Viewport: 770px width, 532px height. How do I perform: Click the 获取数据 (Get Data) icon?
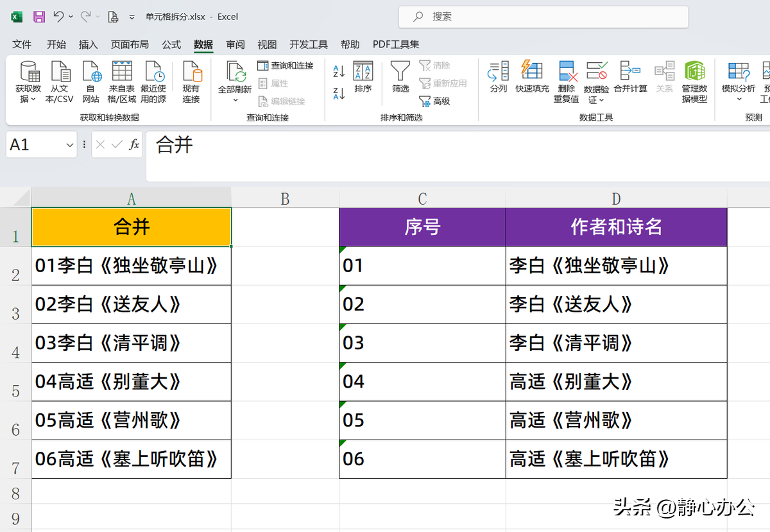point(30,72)
